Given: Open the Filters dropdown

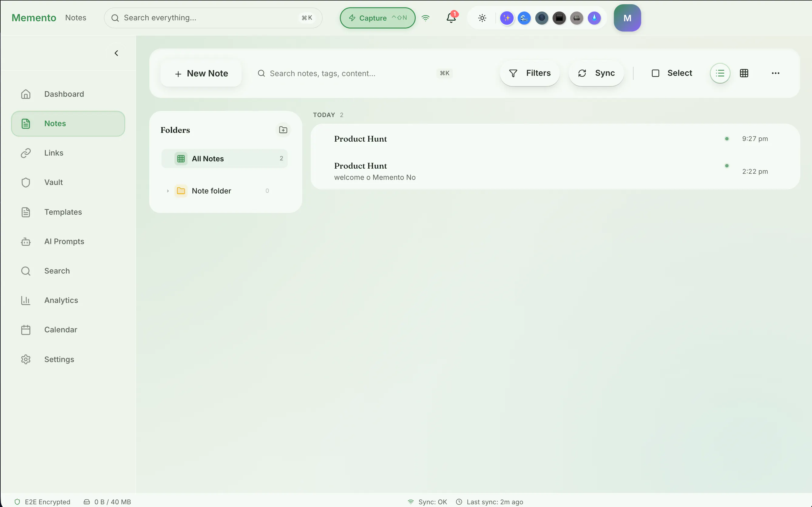Looking at the screenshot, I should (x=529, y=73).
